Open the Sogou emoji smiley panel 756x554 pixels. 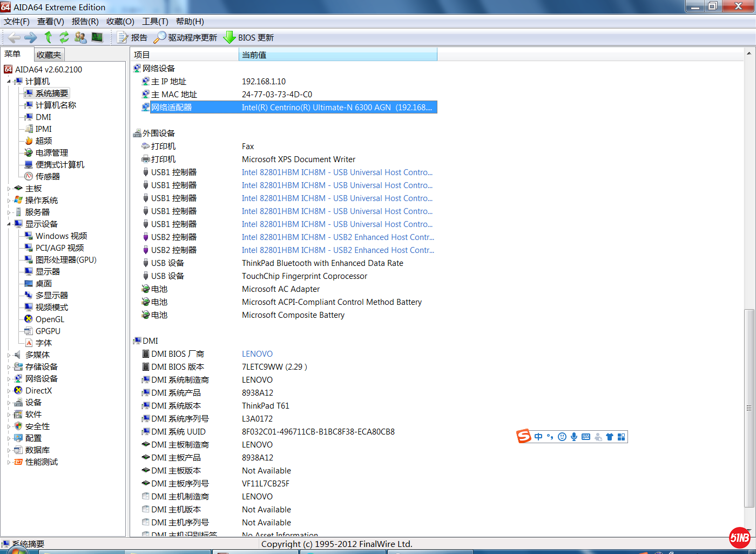pos(562,437)
